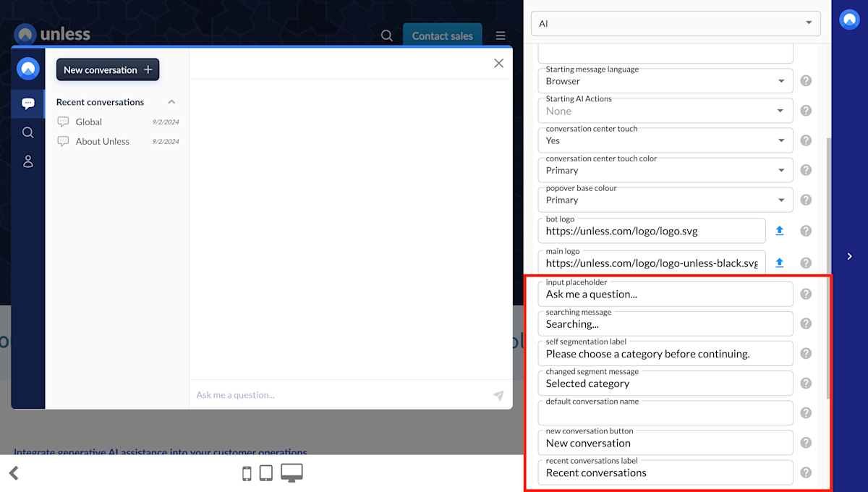Click the Unless logo icon atop the widget sidebar
This screenshot has height=492, width=868.
coord(27,68)
